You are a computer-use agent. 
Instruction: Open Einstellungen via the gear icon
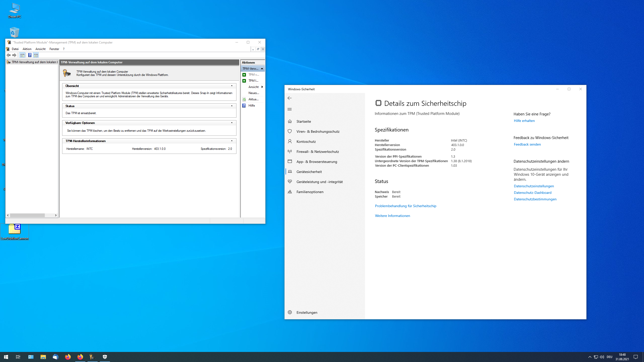290,312
